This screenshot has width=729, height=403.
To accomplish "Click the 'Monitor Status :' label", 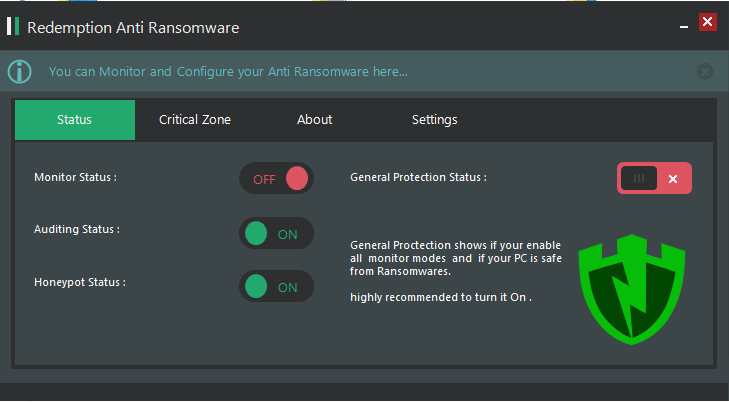I will [x=75, y=177].
